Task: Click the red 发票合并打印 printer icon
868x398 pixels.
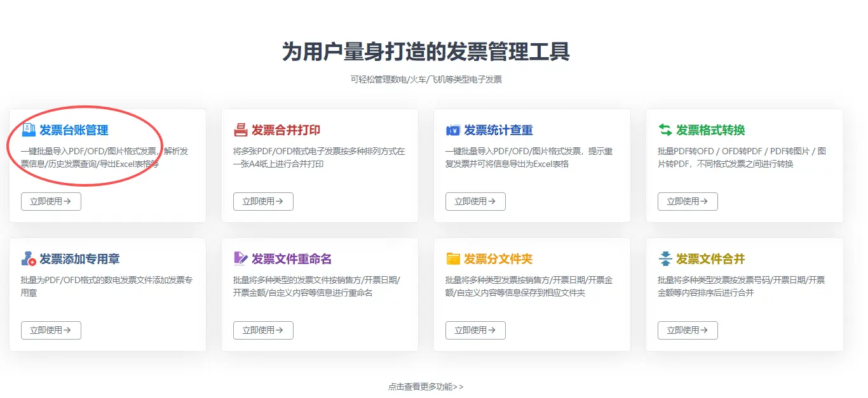Action: (x=241, y=130)
